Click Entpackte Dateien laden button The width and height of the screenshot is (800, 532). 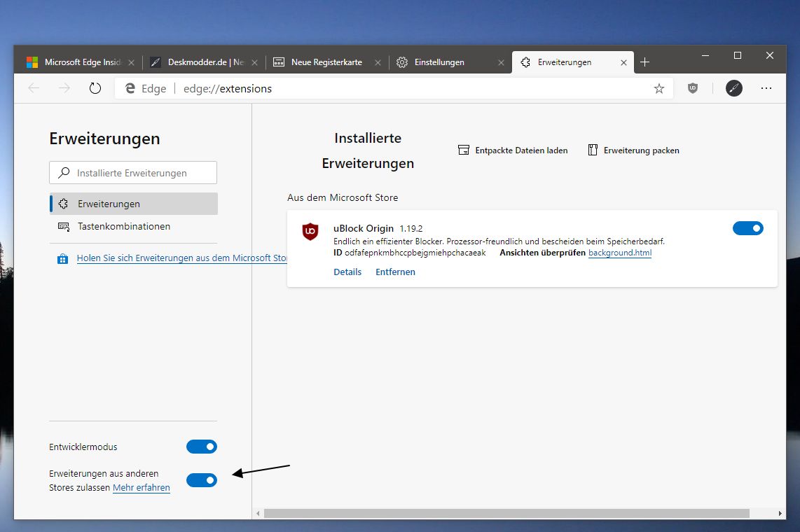click(x=513, y=150)
